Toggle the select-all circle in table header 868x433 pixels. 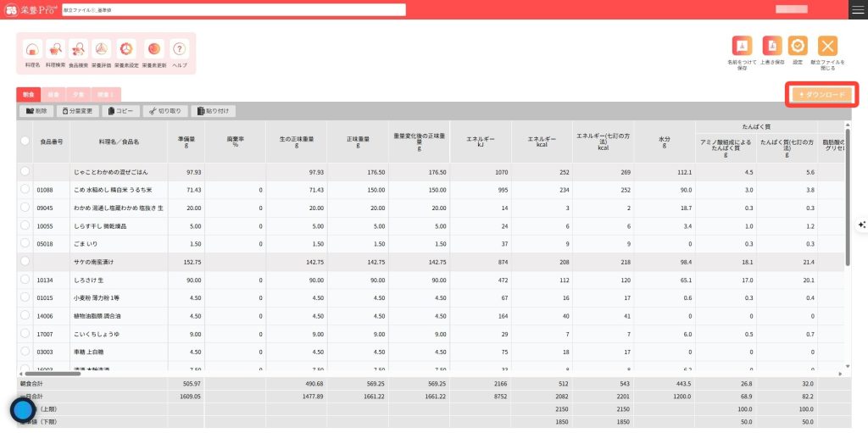25,142
